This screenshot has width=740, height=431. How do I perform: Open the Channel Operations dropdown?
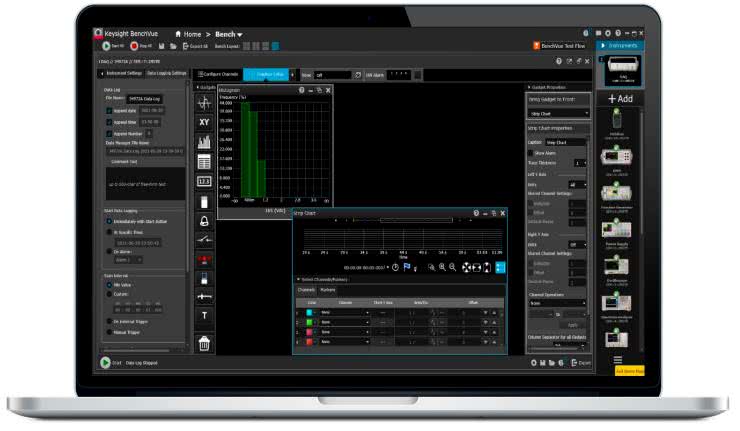click(x=558, y=303)
